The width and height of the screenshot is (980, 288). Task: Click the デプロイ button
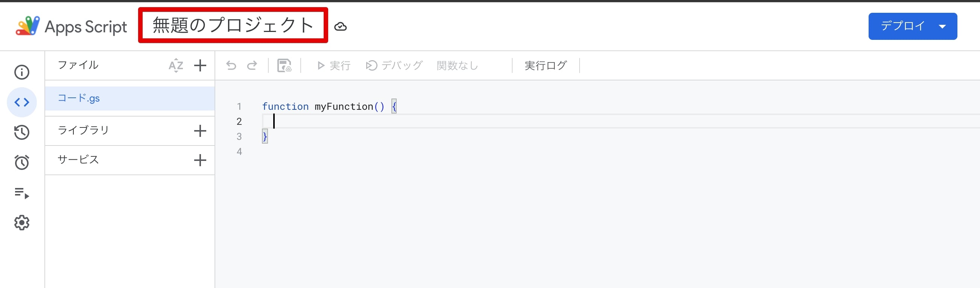click(x=913, y=26)
